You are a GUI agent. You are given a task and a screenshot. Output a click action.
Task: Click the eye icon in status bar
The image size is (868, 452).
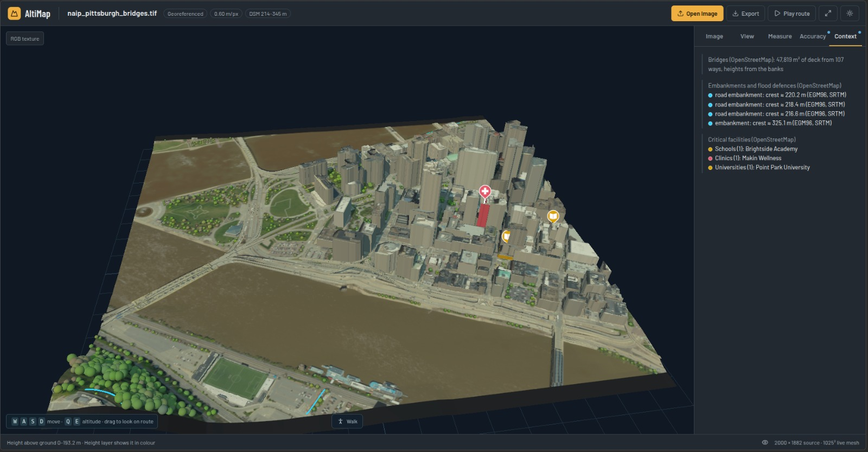point(765,442)
